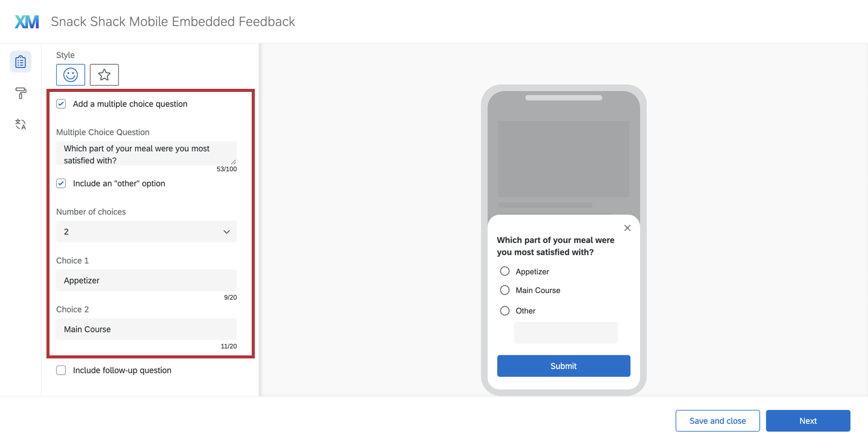Screen dimensions: 868x434
Task: Open the Number of choices dropdown
Action: point(146,232)
